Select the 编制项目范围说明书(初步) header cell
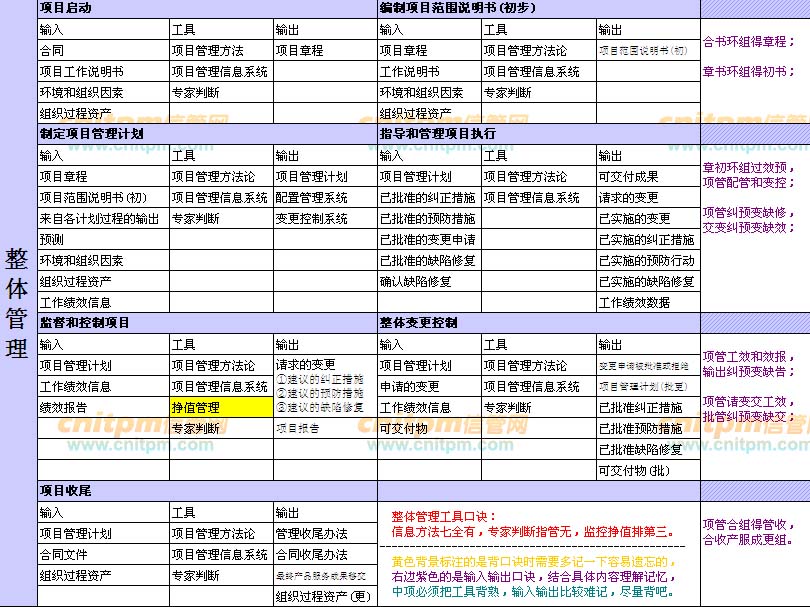Screen dimensions: 810x607 tap(457, 7)
